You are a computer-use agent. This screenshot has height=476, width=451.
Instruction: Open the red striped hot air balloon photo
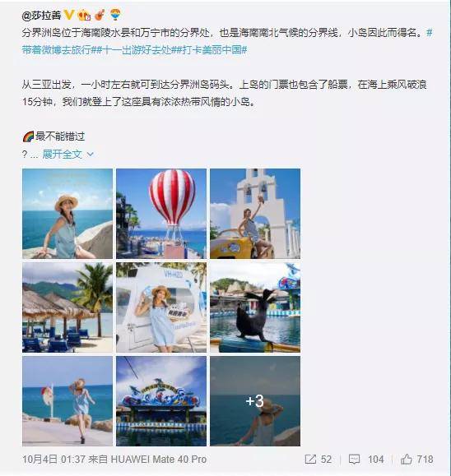coord(161,214)
